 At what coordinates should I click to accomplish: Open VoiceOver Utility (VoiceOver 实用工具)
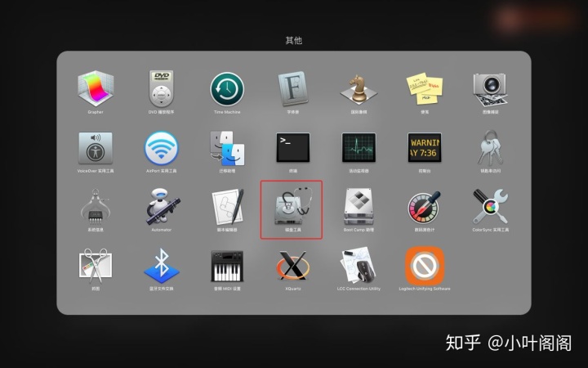point(96,148)
